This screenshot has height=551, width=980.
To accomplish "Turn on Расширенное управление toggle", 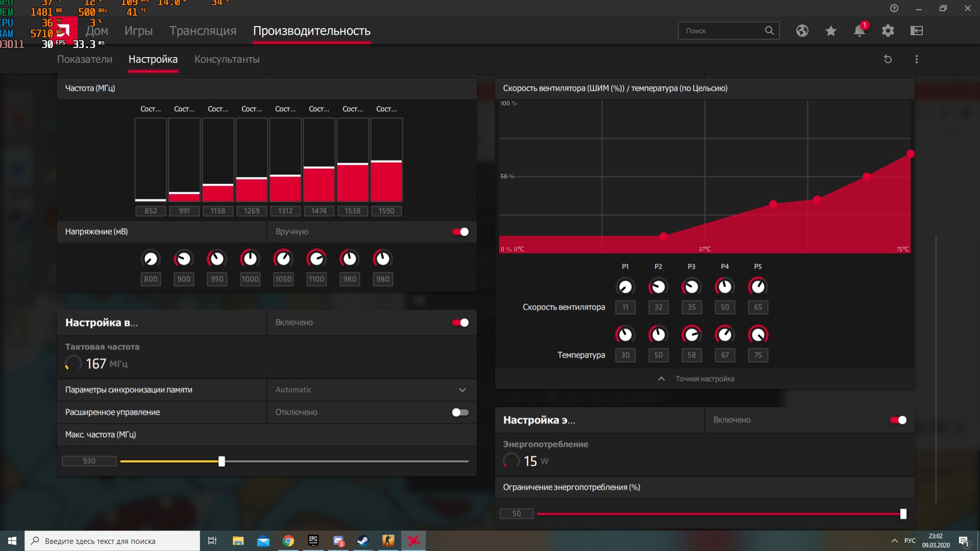I will pos(460,412).
